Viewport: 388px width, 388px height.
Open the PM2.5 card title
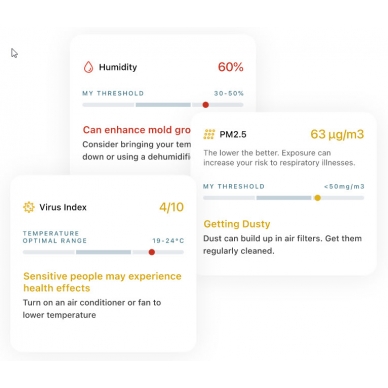(233, 134)
